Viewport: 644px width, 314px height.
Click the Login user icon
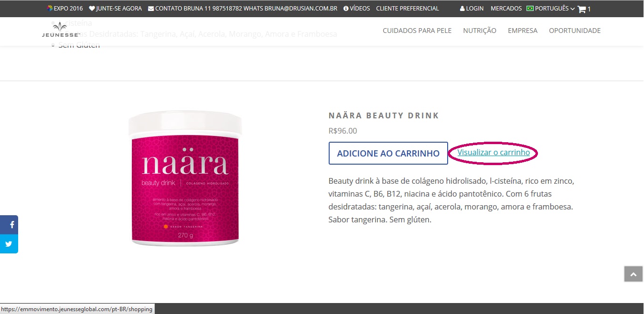point(462,9)
